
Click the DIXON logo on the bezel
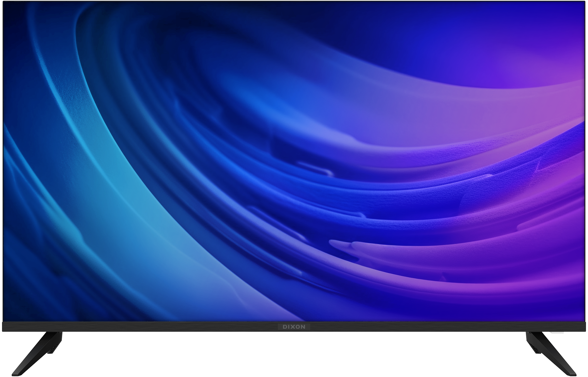(x=294, y=327)
